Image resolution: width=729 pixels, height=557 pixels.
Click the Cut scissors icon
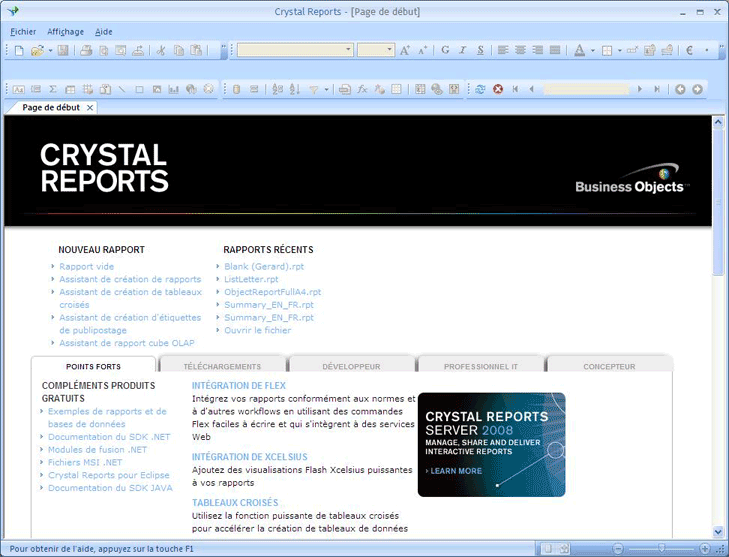161,51
